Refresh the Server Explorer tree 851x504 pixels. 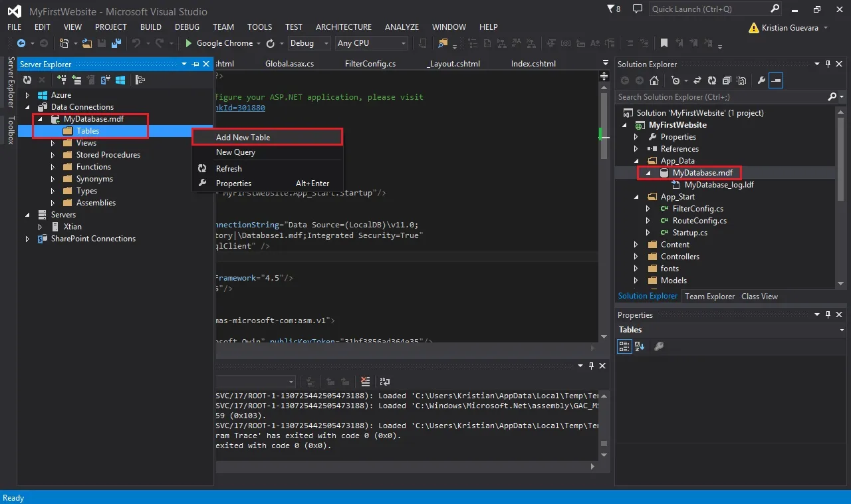click(27, 80)
